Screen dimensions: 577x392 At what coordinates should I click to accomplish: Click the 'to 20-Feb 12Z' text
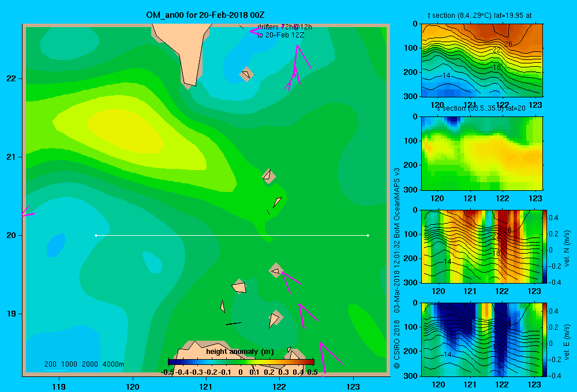coord(281,35)
